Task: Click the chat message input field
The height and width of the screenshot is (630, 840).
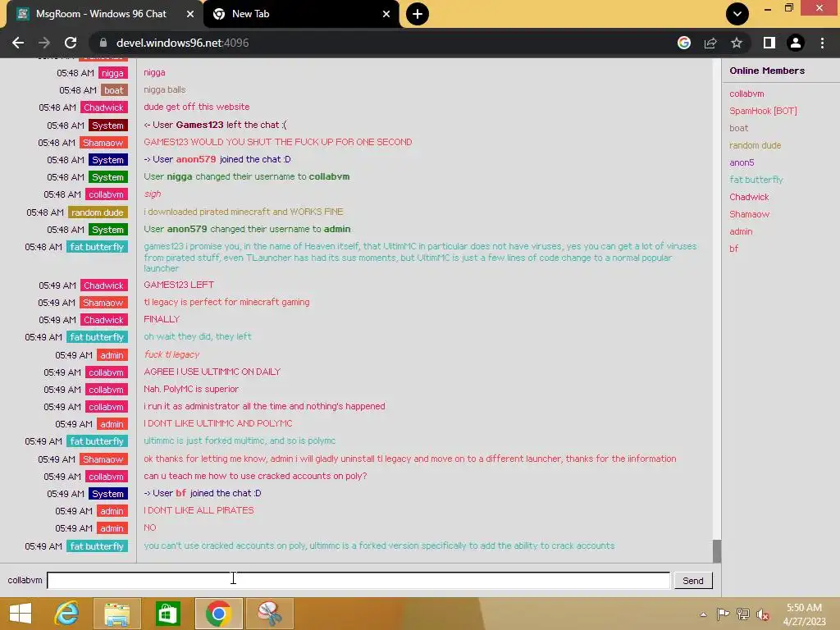Action: [358, 580]
